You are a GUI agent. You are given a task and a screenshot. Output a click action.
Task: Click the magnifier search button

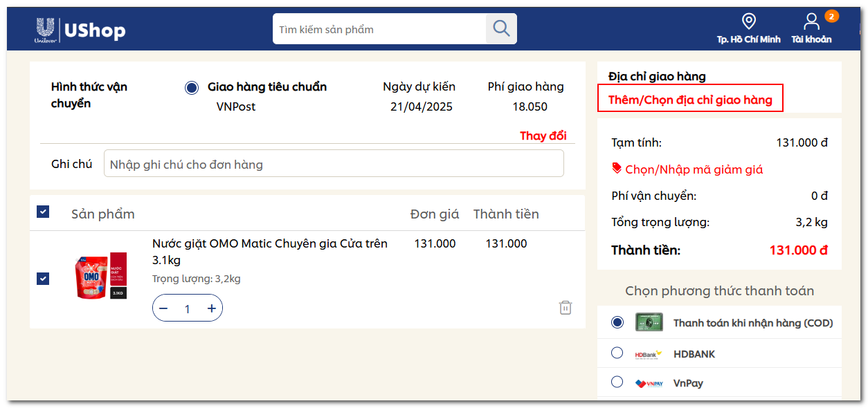point(501,29)
